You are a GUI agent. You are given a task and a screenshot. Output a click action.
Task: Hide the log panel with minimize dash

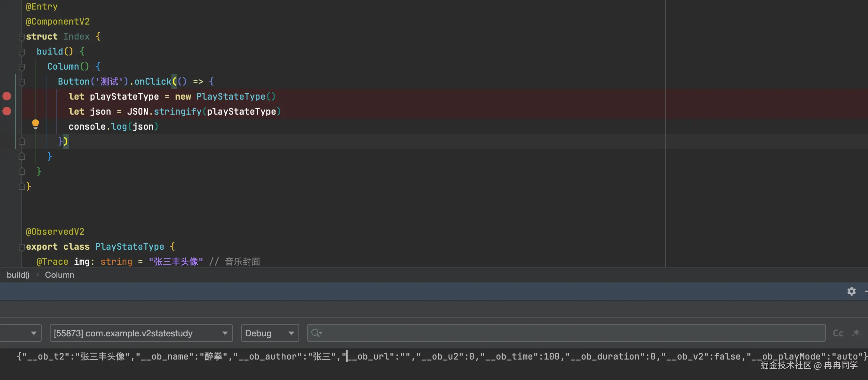[866, 291]
